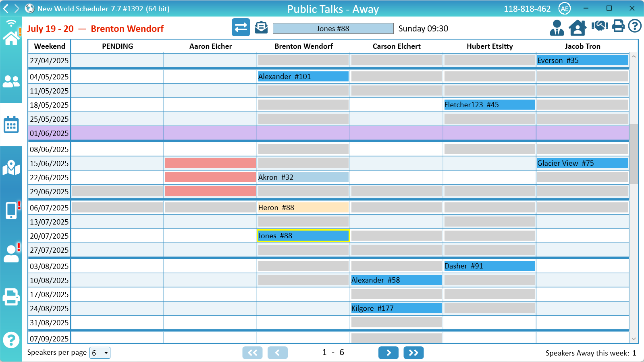Image resolution: width=644 pixels, height=362 pixels.
Task: Open the people group sidebar icon
Action: pos(11,82)
